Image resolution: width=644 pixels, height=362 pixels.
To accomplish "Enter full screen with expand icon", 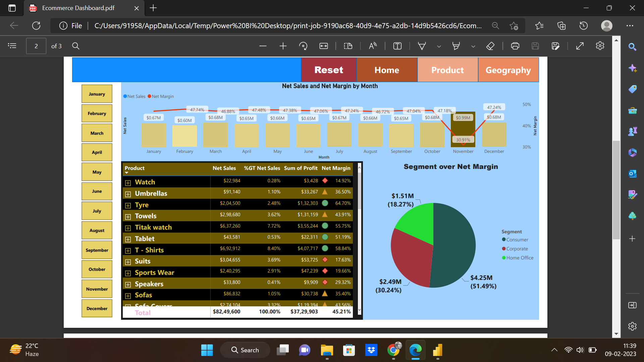I will coord(580,46).
